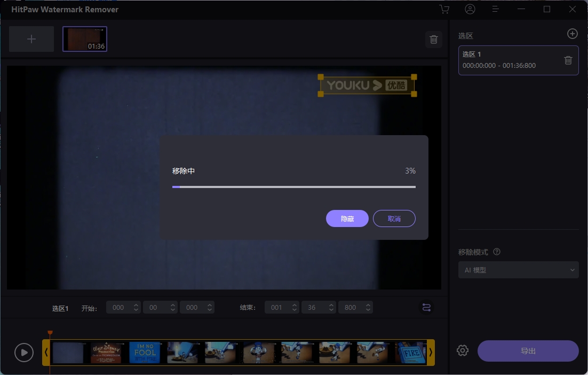This screenshot has width=588, height=375.
Task: Select the 01:36 video thumbnail
Action: point(85,39)
